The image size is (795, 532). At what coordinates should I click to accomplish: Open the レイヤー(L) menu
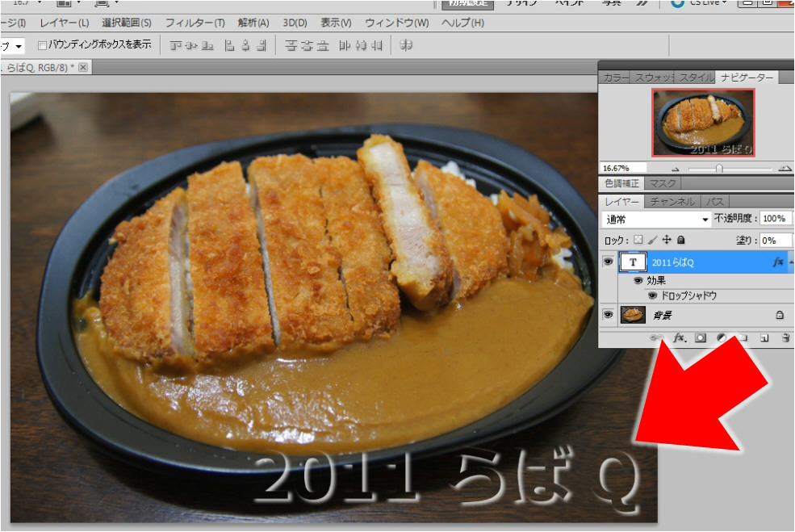65,23
